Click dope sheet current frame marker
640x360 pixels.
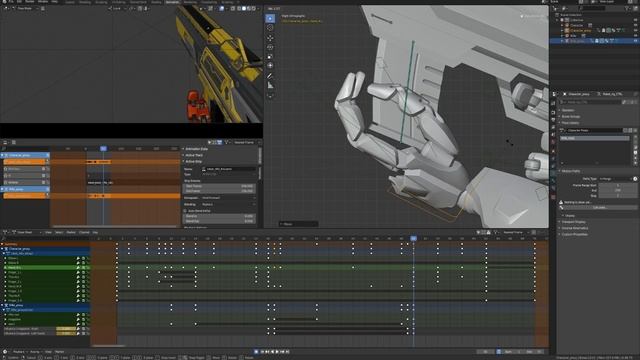pyautogui.click(x=413, y=238)
